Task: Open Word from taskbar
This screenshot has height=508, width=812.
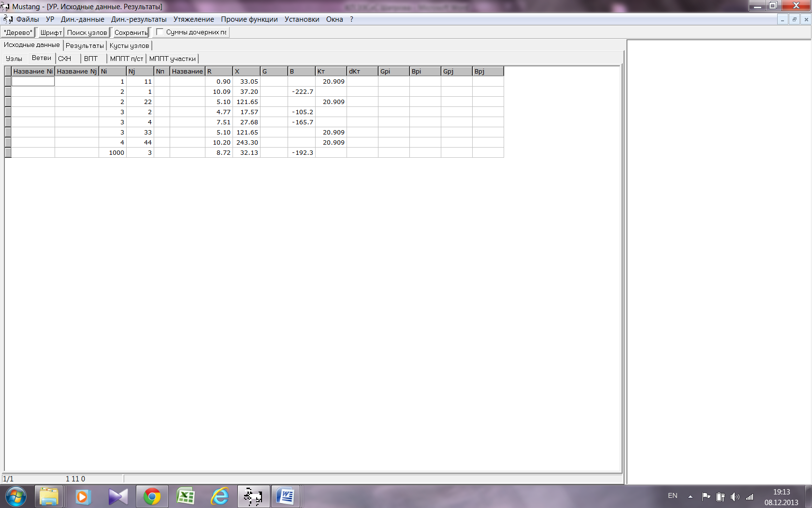Action: (286, 496)
